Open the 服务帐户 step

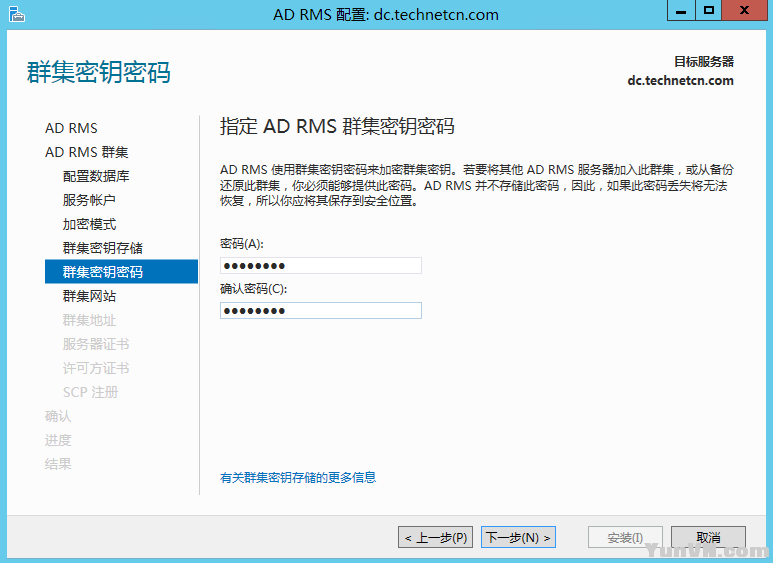(x=89, y=200)
